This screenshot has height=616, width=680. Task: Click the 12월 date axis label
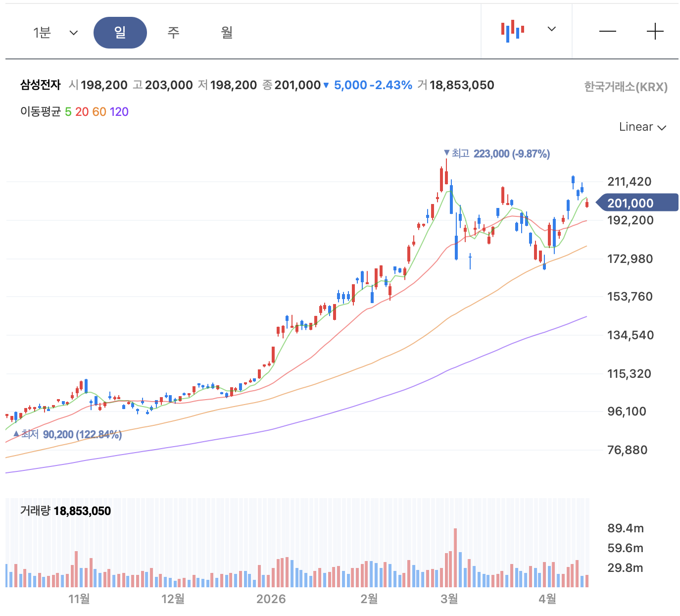[173, 599]
